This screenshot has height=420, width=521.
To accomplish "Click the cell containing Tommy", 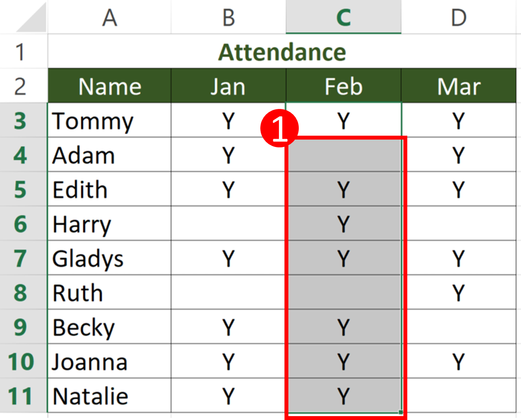I will [109, 121].
